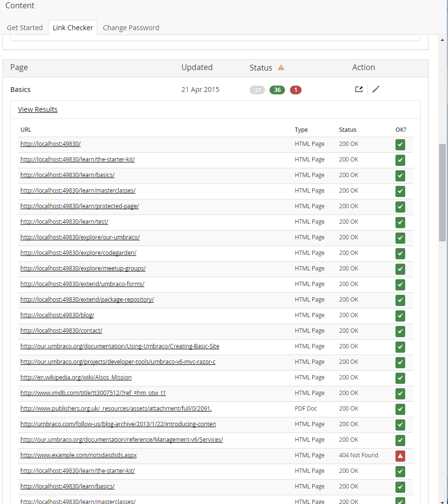Click green check for http://localhost:49830/ row
Viewport: 448px width, 504px height.
pos(400,144)
